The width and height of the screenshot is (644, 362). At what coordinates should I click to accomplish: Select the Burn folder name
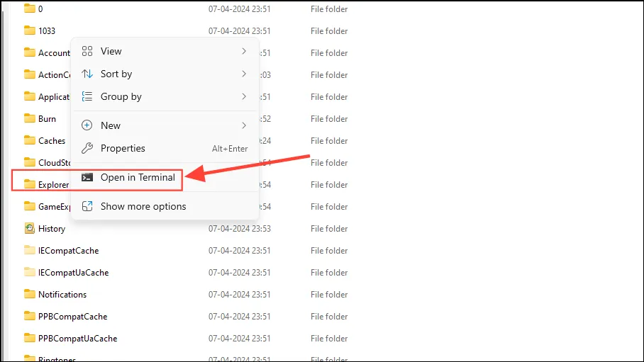(47, 118)
